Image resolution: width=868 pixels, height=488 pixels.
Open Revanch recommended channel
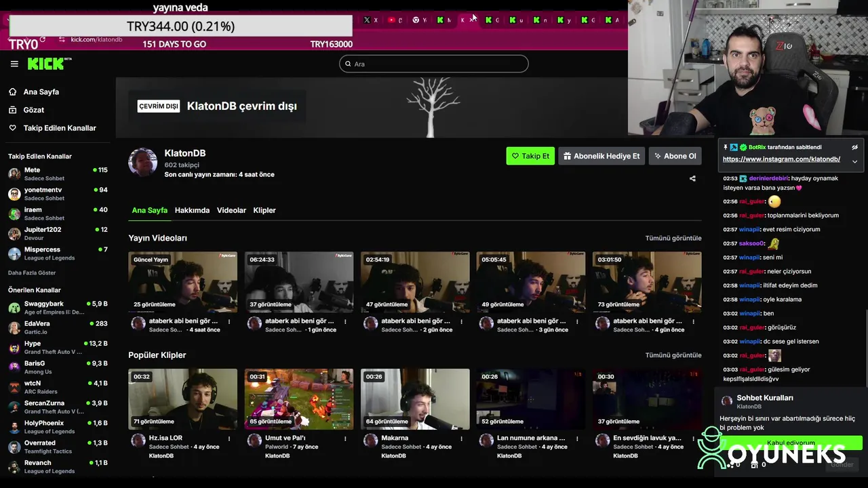click(x=57, y=467)
